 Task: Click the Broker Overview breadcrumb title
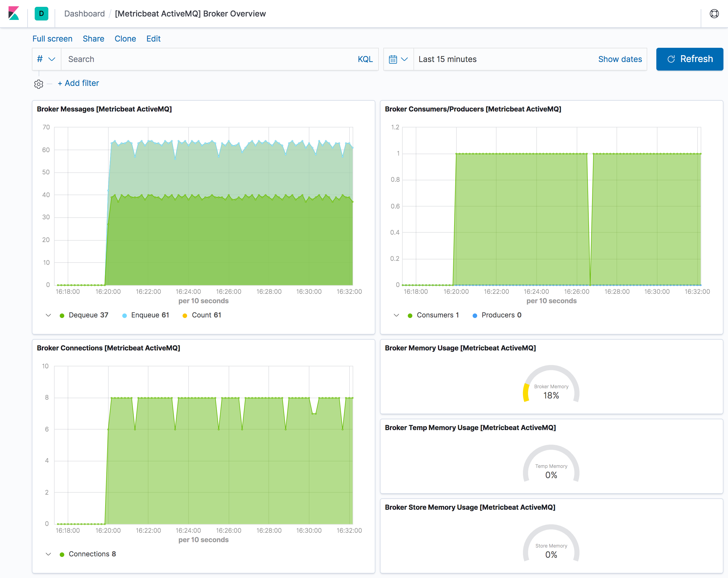tap(190, 14)
